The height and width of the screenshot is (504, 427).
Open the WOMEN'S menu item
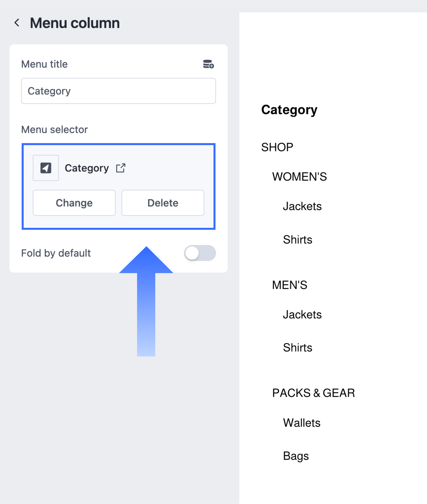(x=299, y=177)
